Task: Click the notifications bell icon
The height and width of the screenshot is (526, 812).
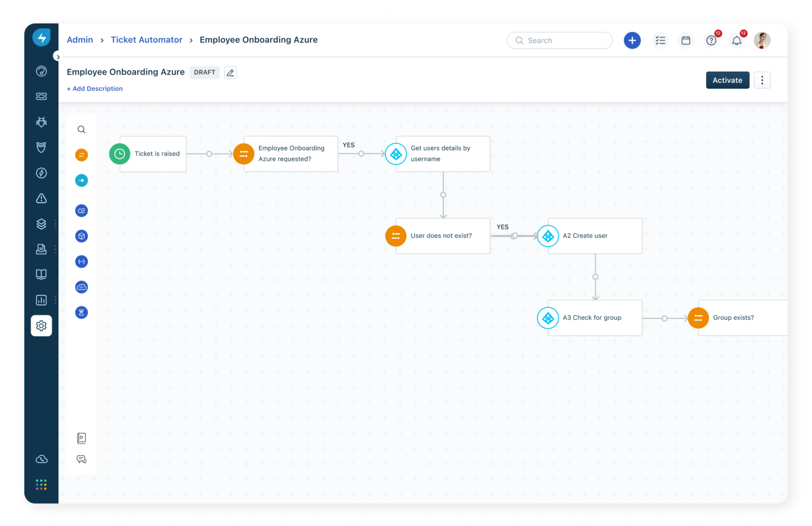Action: (737, 41)
